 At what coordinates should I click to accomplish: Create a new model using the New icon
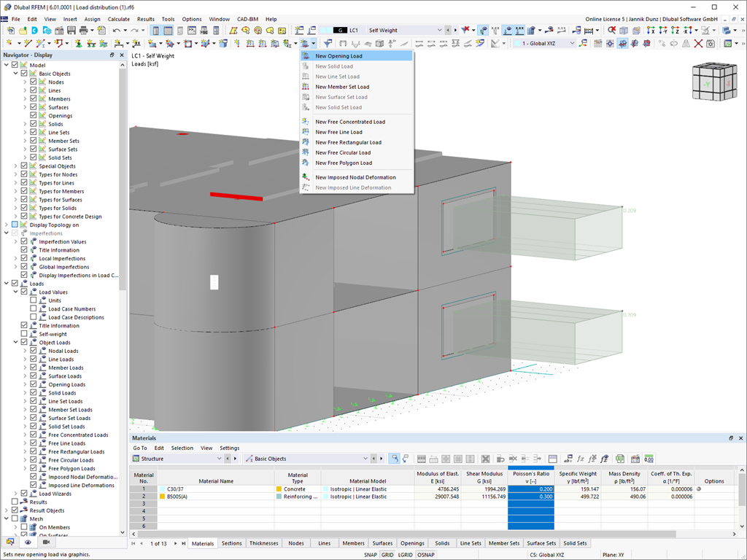pos(12,31)
